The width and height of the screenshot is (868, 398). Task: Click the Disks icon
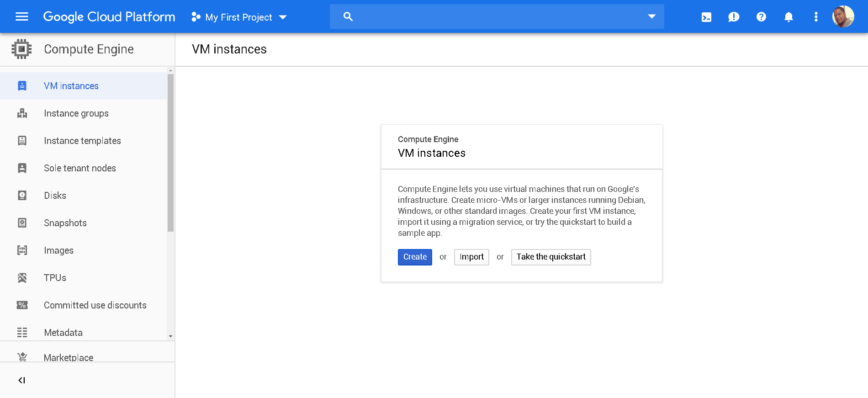coord(22,196)
